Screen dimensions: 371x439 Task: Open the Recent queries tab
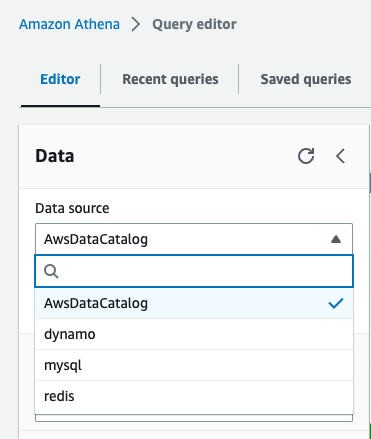(x=170, y=79)
